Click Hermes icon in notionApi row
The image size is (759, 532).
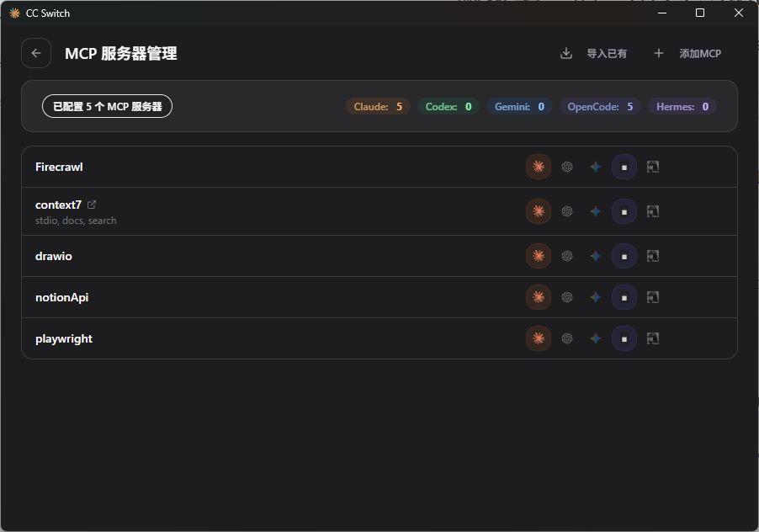tap(652, 297)
